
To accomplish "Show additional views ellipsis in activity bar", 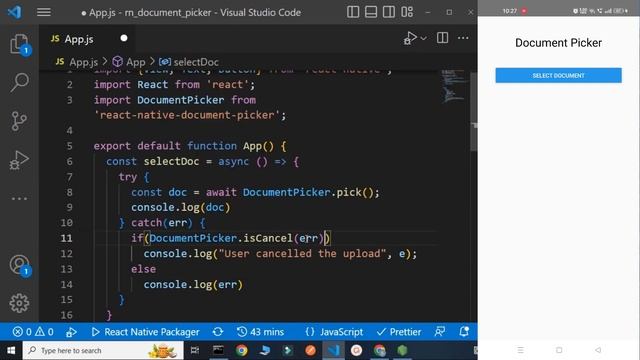I will pyautogui.click(x=19, y=199).
